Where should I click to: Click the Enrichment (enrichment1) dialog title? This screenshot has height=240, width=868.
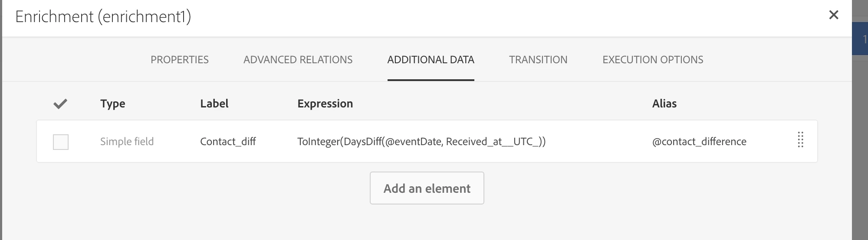point(103,17)
